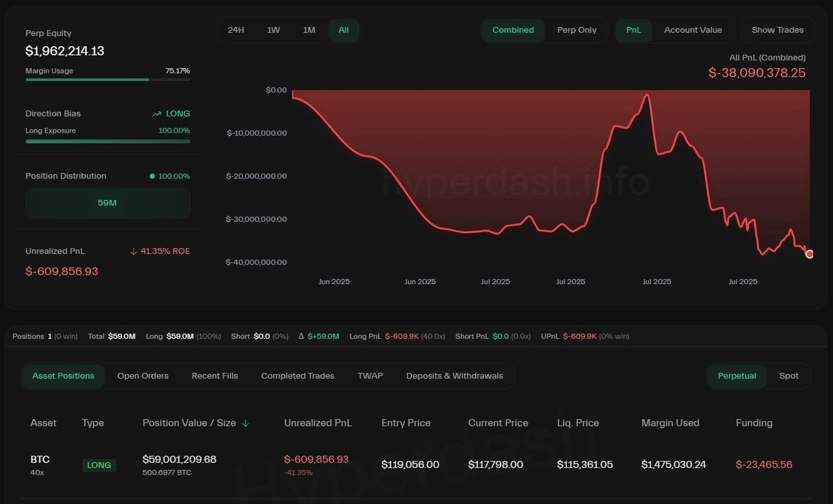Click the 75.17% margin usage value
833x504 pixels.
coord(178,71)
